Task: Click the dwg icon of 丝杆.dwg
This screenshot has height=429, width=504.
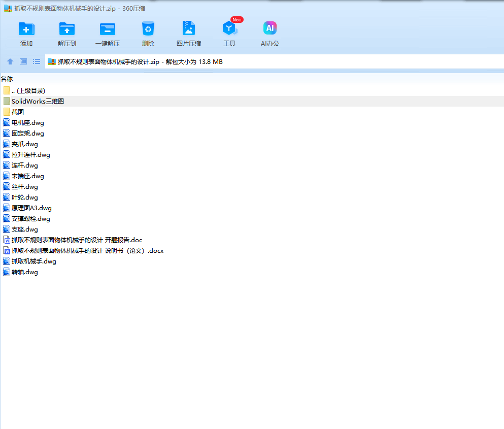Action: [x=7, y=186]
